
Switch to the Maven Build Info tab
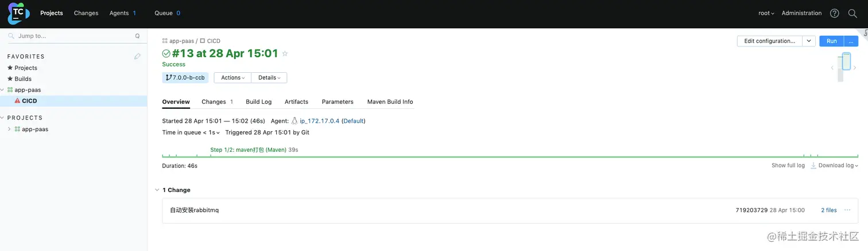click(390, 102)
